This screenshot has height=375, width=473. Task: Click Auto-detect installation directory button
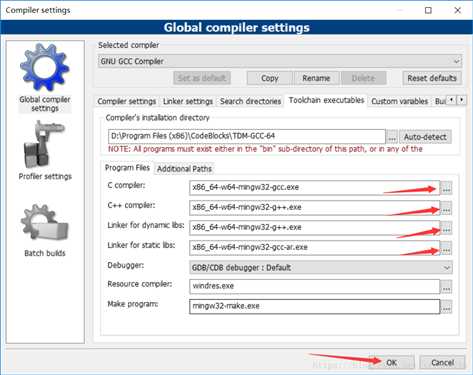coord(425,137)
